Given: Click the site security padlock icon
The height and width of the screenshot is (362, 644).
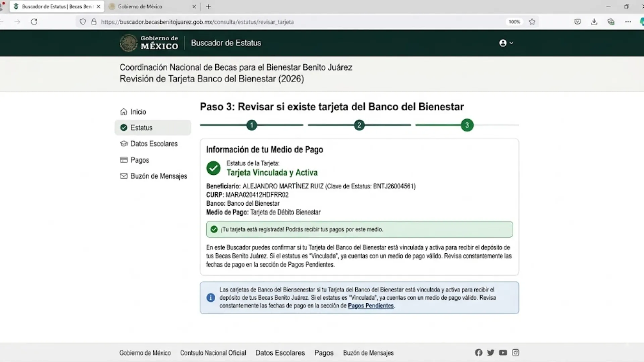Looking at the screenshot, I should click(x=94, y=22).
